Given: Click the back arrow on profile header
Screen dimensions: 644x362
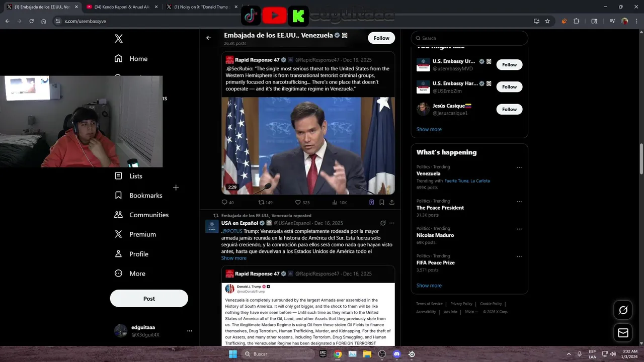Looking at the screenshot, I should click(x=208, y=38).
